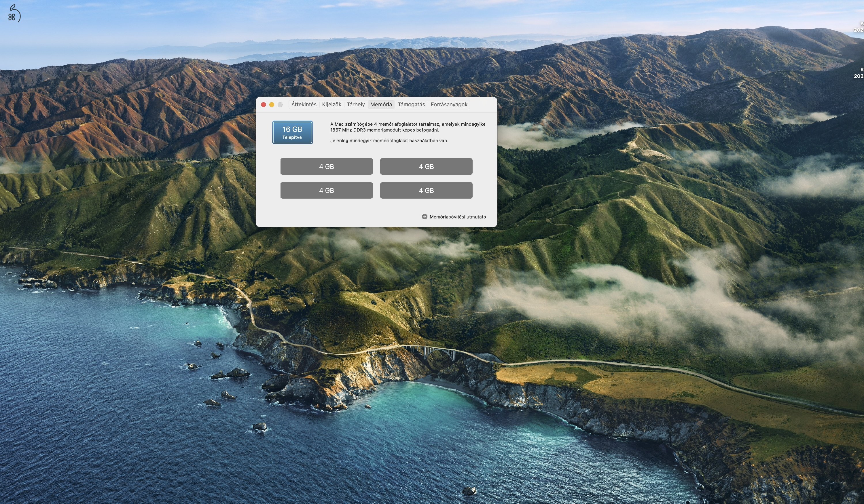
Task: Select the Tárhely tab
Action: tap(356, 104)
